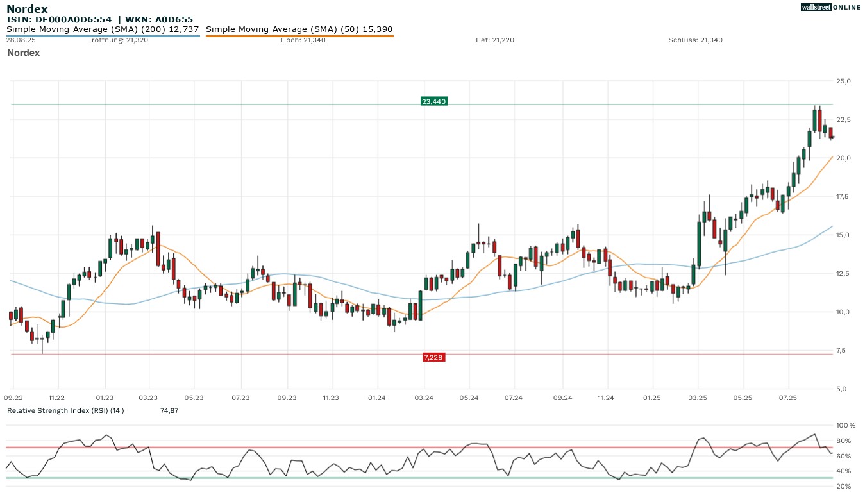Click the 100 % RSI axis label
This screenshot has width=865, height=504.
pyautogui.click(x=846, y=426)
